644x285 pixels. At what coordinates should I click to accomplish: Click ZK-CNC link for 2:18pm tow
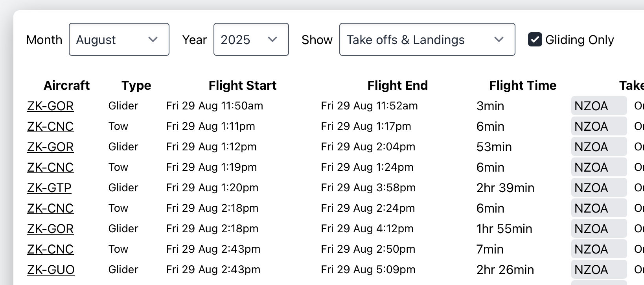[50, 208]
